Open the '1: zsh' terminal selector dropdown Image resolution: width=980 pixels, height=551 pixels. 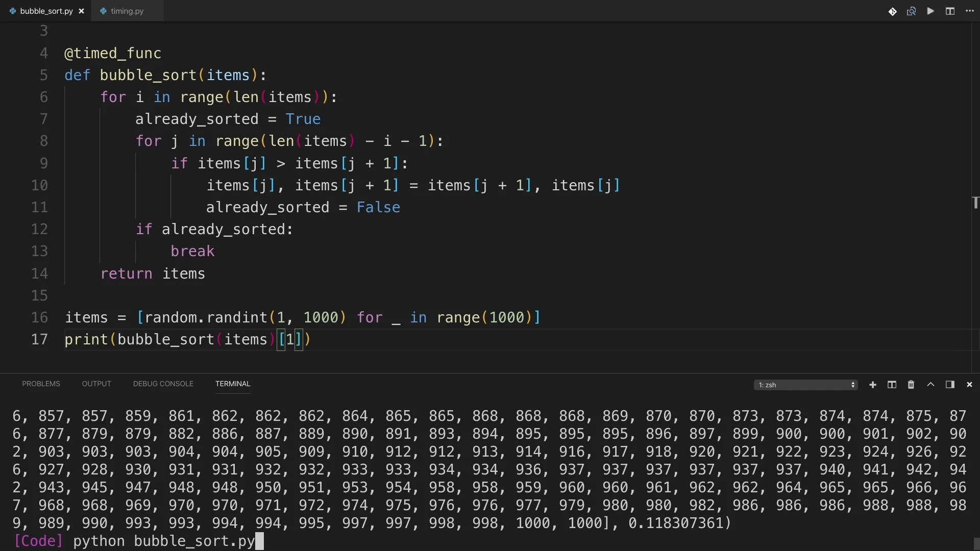point(805,385)
